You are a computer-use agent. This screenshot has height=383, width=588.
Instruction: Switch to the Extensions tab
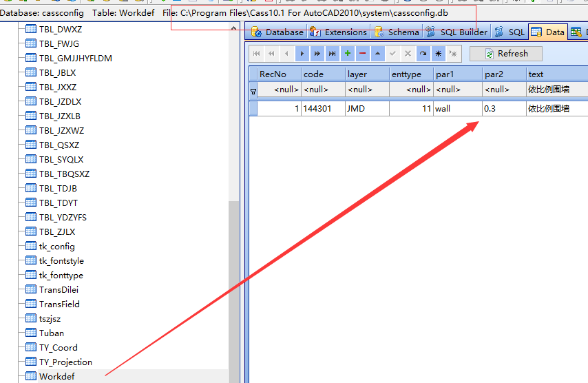point(339,32)
